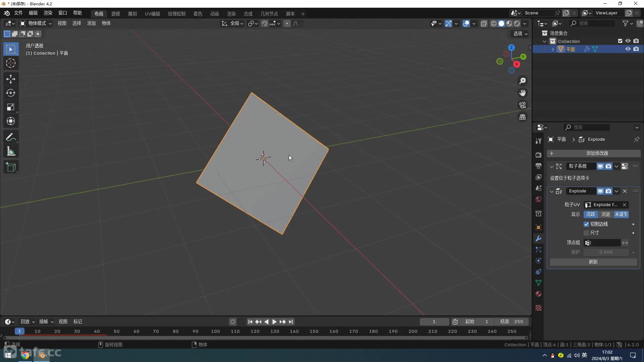644x362 pixels.
Task: Toggle Collection exclude checkbox in outliner
Action: coord(620,41)
